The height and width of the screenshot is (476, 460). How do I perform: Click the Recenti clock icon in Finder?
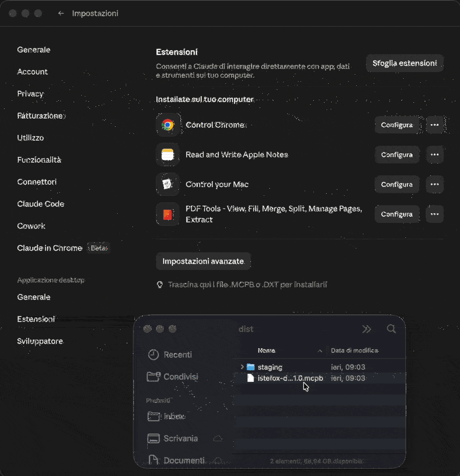point(153,355)
